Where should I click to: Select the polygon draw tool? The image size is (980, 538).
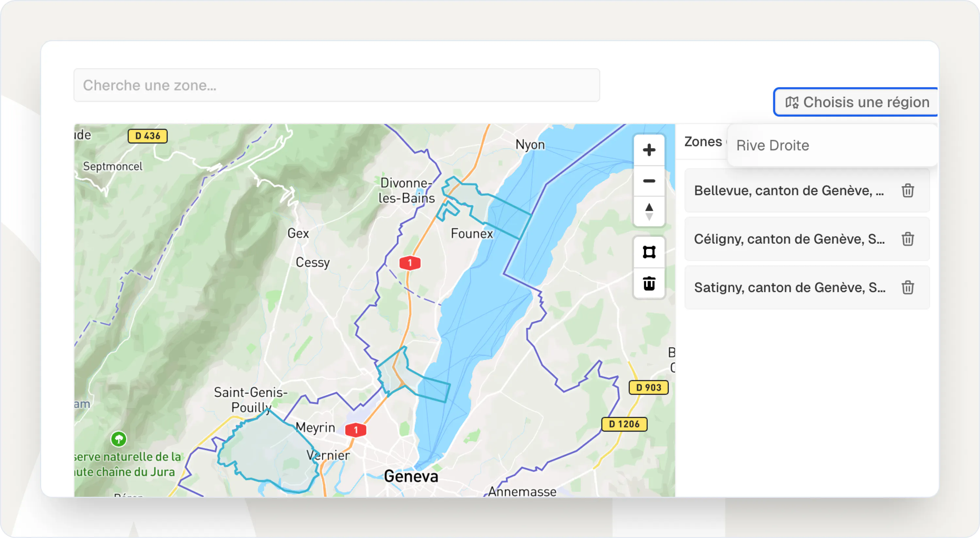649,252
